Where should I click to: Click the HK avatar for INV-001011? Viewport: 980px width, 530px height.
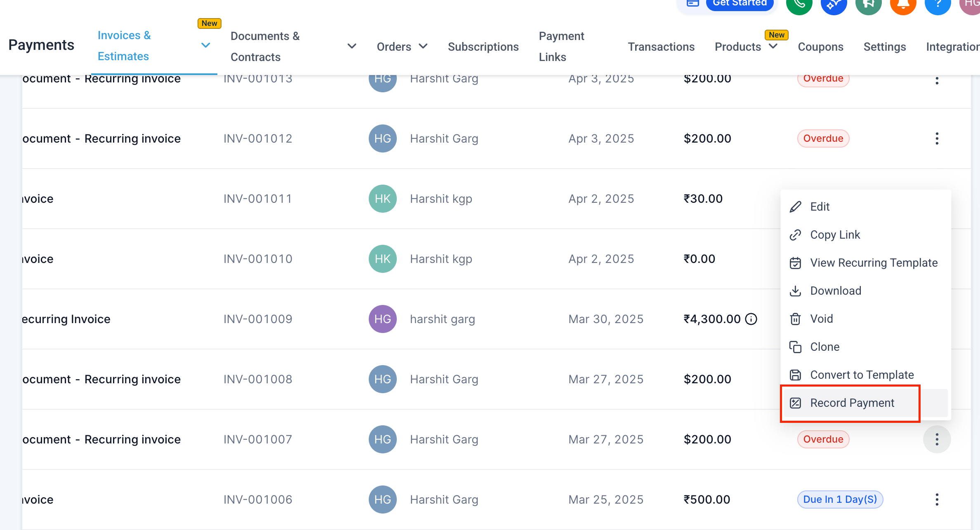coord(382,199)
